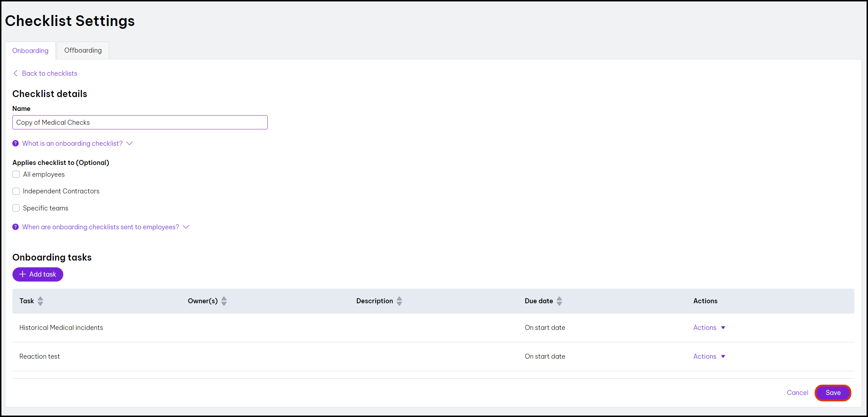
Task: Sort table by Description column arrows
Action: [399, 301]
